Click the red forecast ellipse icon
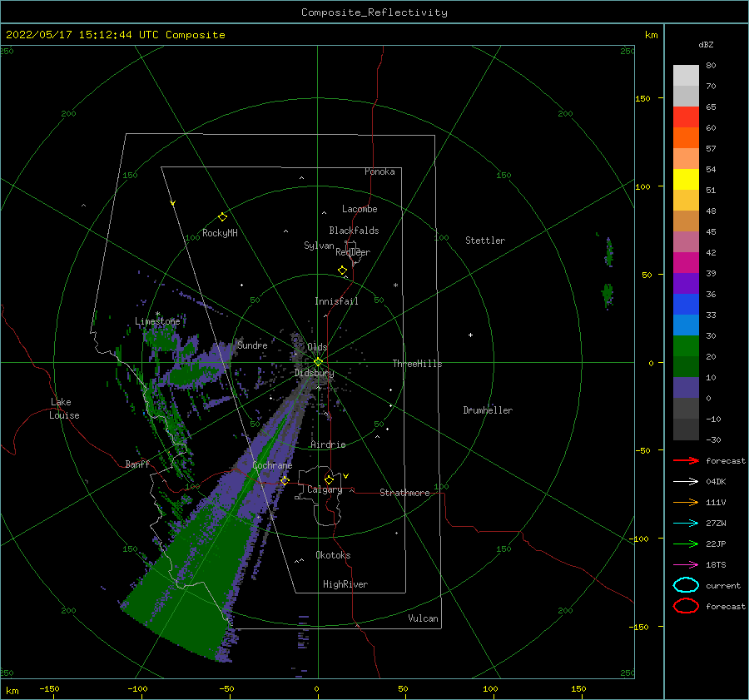 tap(686, 606)
